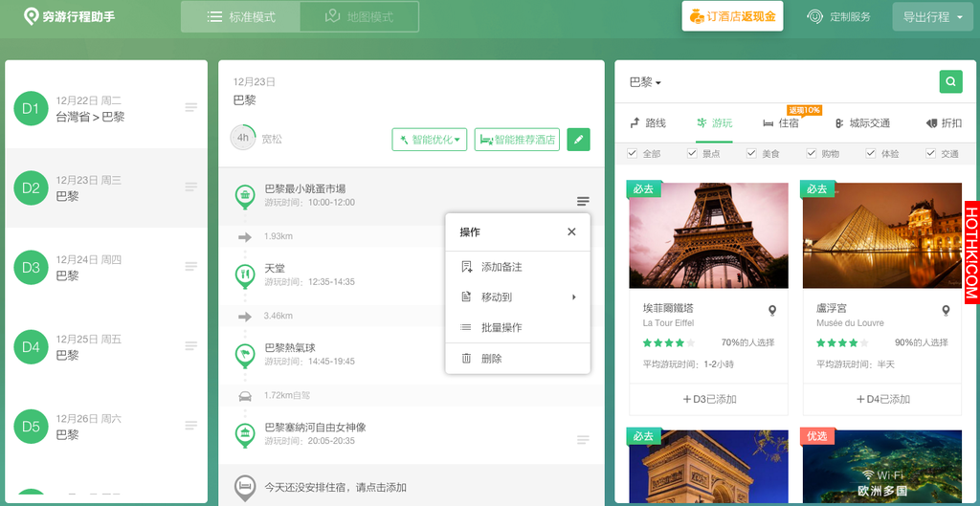Click the green pencil edit button
Screen dimensions: 980x506
[x=578, y=140]
